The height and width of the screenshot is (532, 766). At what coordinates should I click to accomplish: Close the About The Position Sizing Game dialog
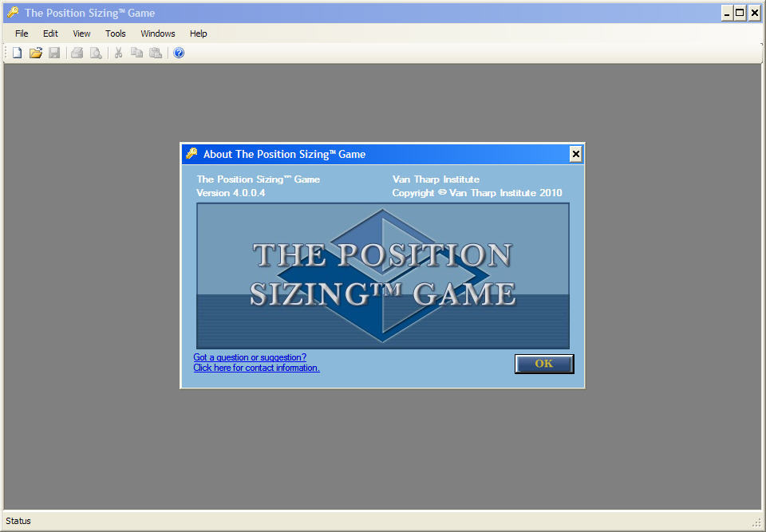(575, 155)
